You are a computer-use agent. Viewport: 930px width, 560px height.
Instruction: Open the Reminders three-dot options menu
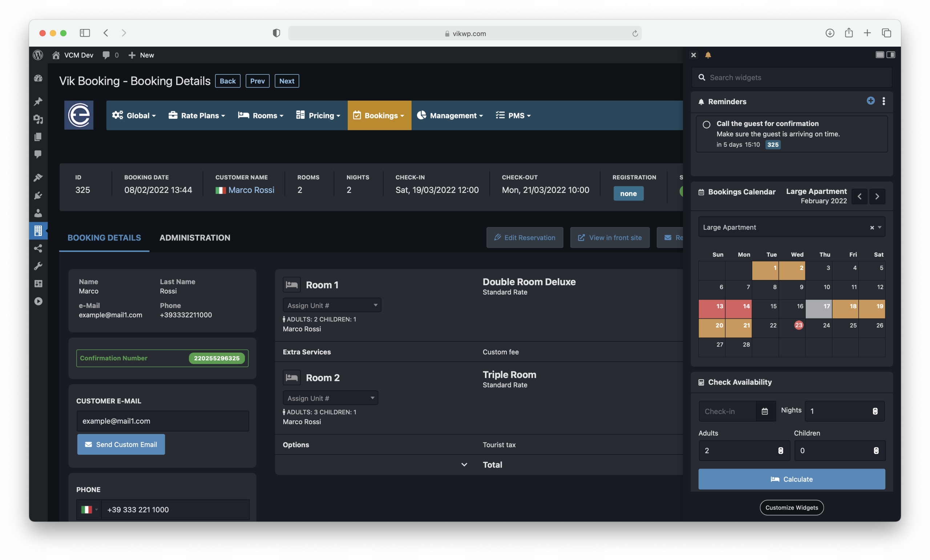pos(883,101)
